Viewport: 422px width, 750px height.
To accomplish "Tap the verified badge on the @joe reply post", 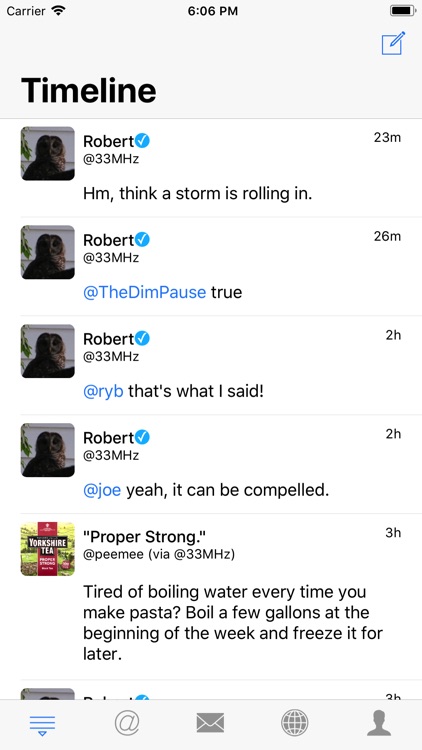I will [142, 437].
